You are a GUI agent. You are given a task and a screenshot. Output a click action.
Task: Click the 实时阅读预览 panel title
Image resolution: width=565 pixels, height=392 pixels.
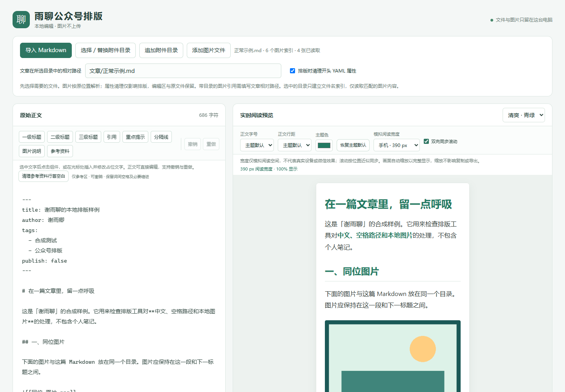coord(257,115)
